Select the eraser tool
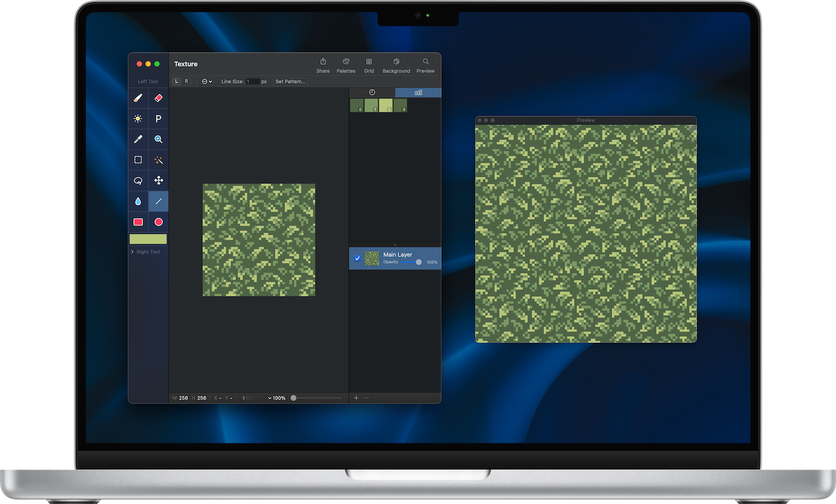836x504 pixels. pyautogui.click(x=159, y=98)
